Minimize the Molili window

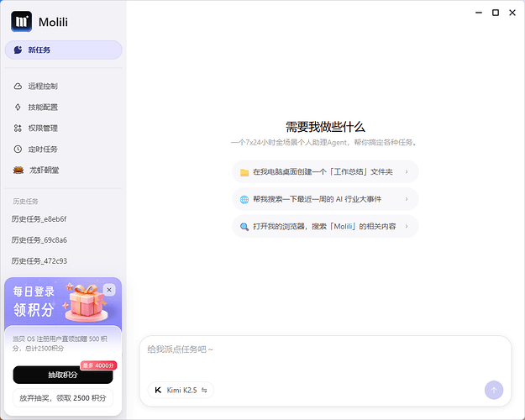coord(479,13)
